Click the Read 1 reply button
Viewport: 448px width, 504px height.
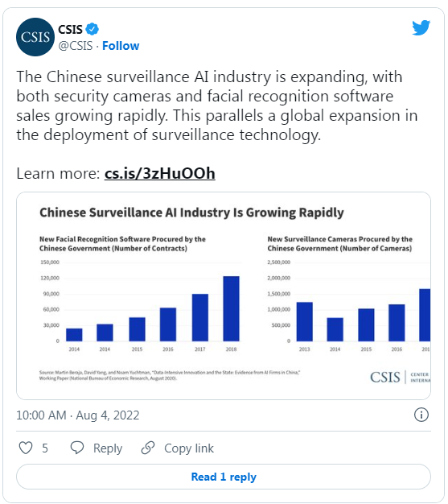click(224, 477)
